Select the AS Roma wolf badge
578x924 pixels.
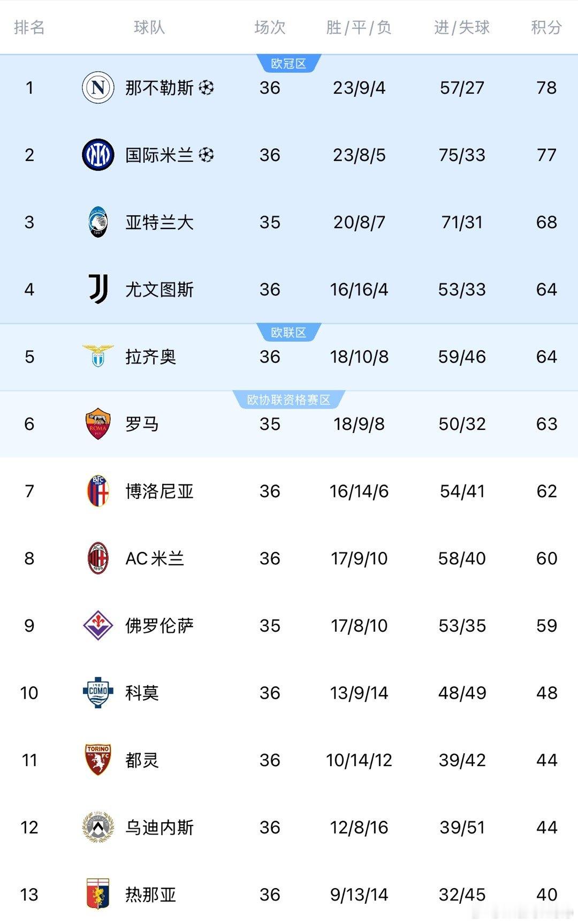98,424
